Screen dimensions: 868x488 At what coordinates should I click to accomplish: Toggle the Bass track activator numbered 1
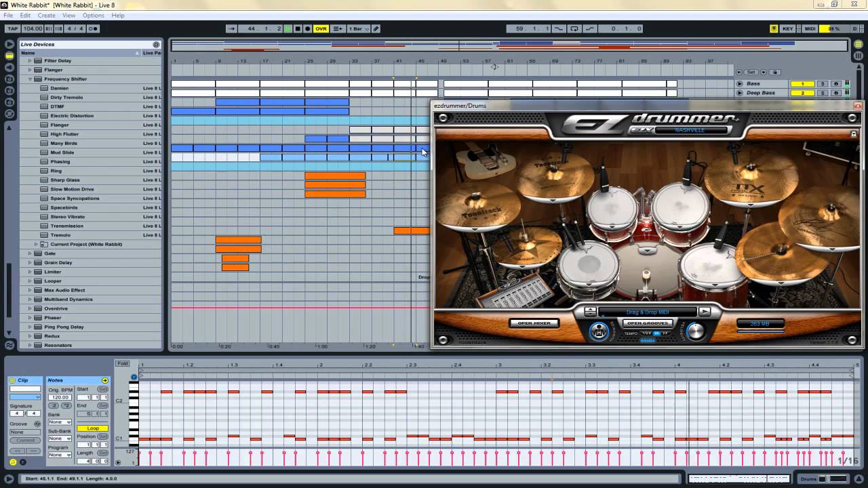click(x=802, y=83)
